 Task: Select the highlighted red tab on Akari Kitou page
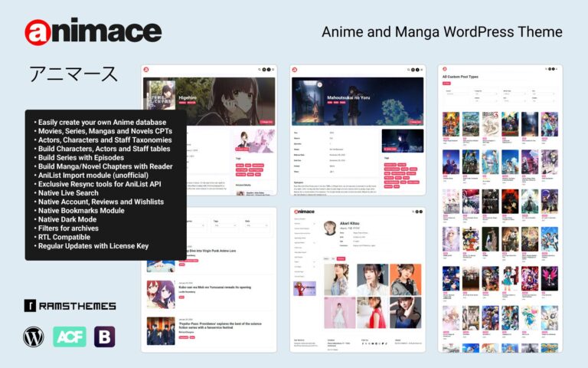341,258
